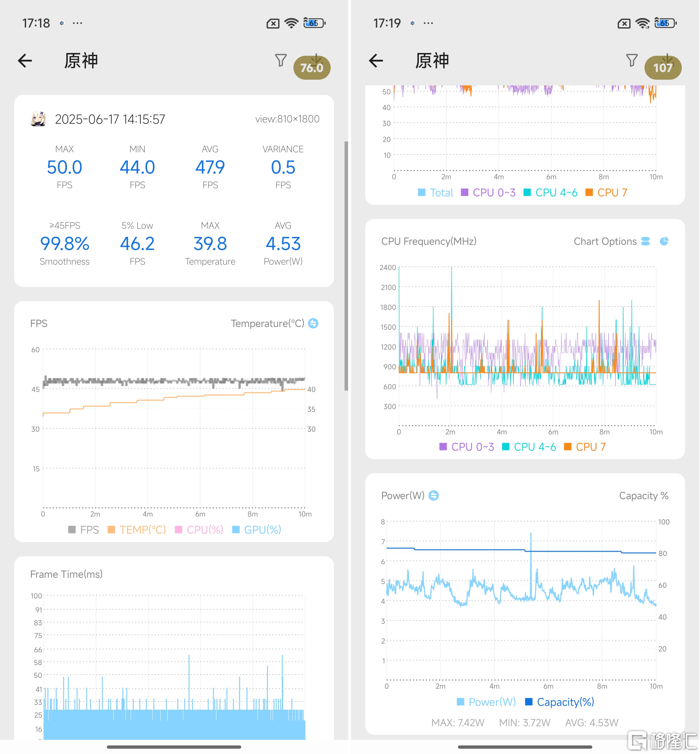The width and height of the screenshot is (700, 754).
Task: Tap the CPU Frequency chart plot area
Action: point(527,346)
